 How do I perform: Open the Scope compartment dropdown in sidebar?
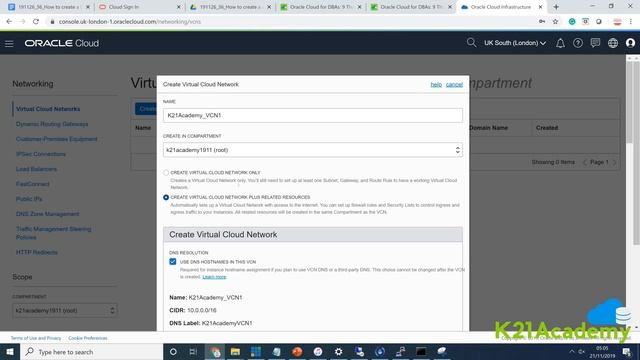click(64, 311)
